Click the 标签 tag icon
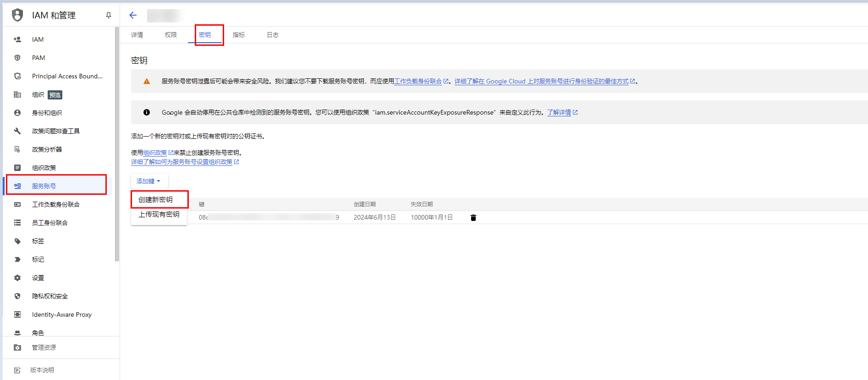The height and width of the screenshot is (380, 868). (17, 241)
